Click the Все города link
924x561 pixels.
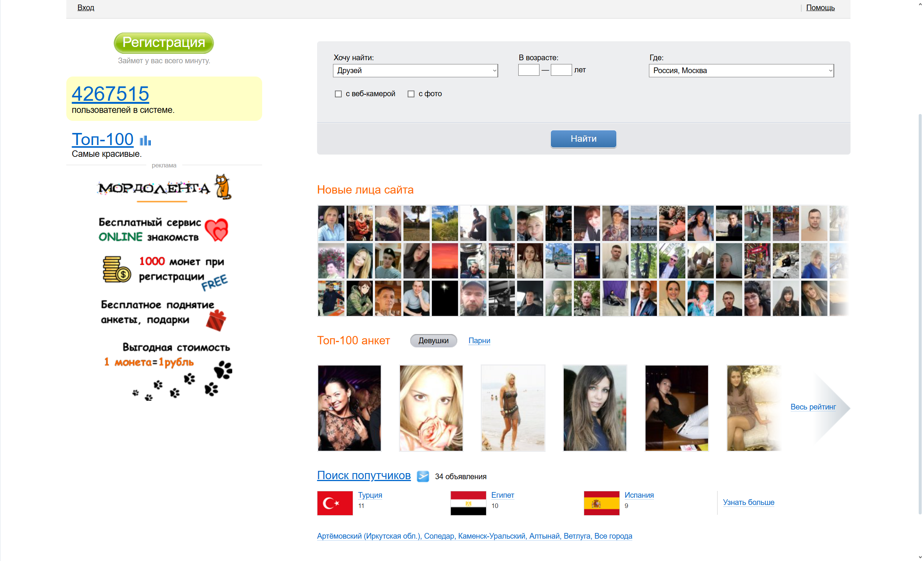click(x=613, y=536)
